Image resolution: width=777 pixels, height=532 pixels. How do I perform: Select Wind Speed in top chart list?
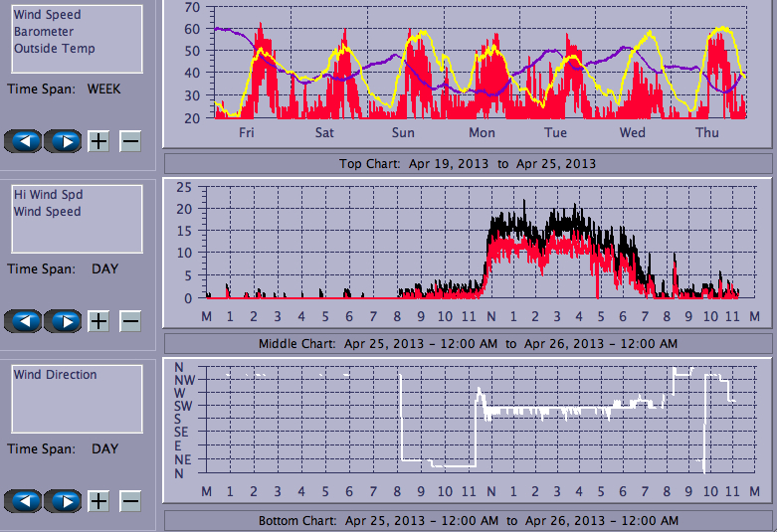click(48, 15)
